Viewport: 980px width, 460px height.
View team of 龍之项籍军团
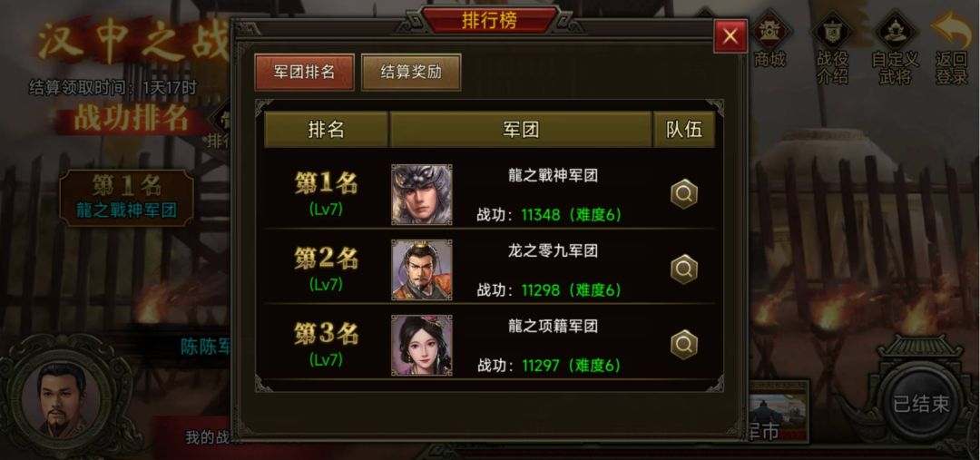[x=684, y=345]
